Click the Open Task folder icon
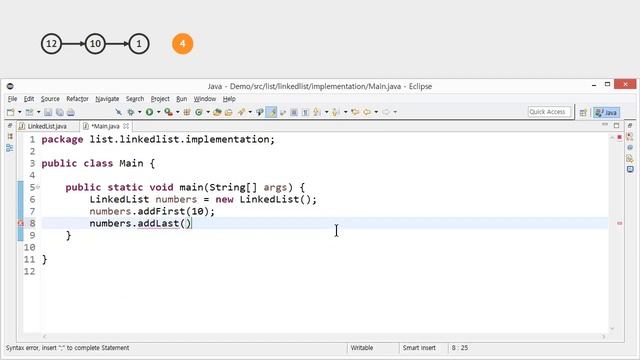The image size is (640, 360). pos(229,112)
